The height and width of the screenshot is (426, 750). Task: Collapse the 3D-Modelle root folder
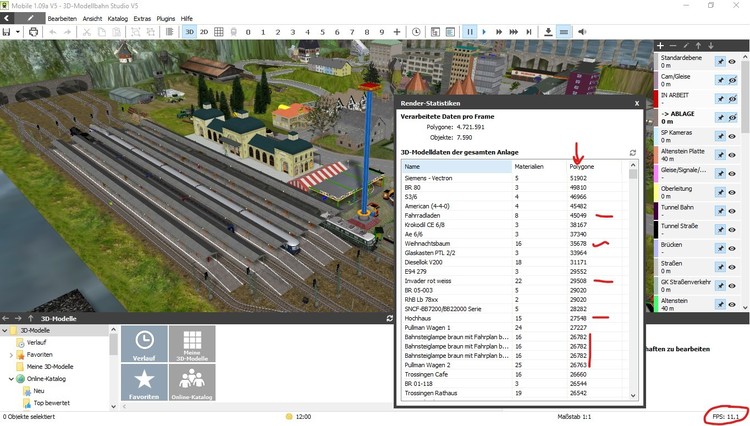[4, 330]
